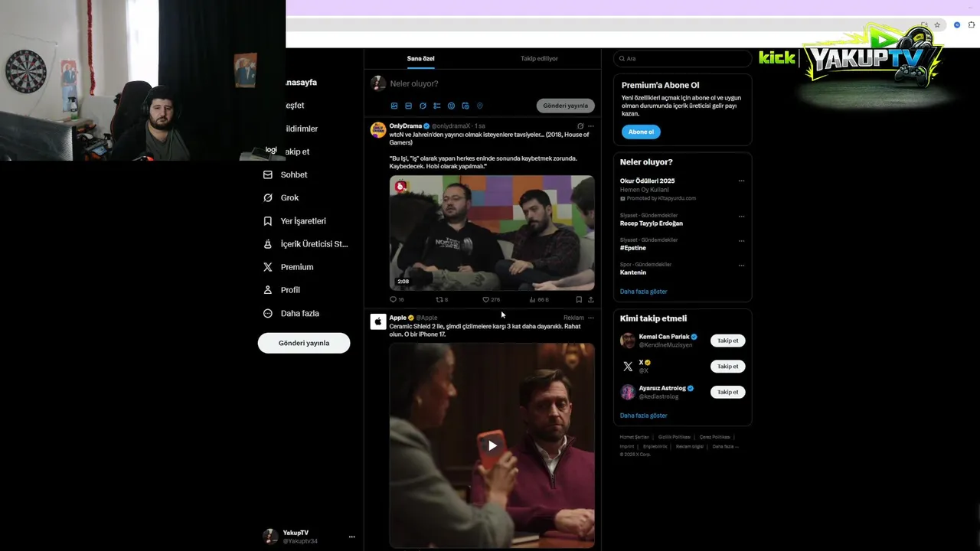Go to Yer İşaretleri bookmarks
The height and width of the screenshot is (551, 980).
[295, 220]
